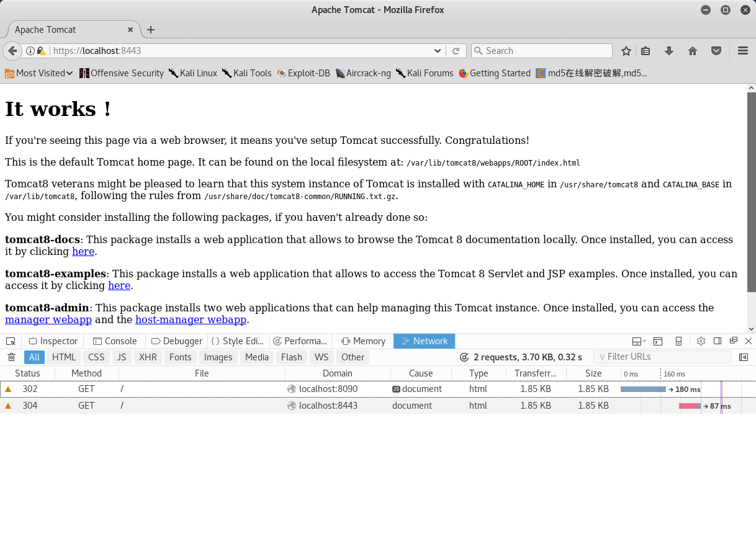The height and width of the screenshot is (539, 756).
Task: Switch to the Performance tab
Action: 300,341
